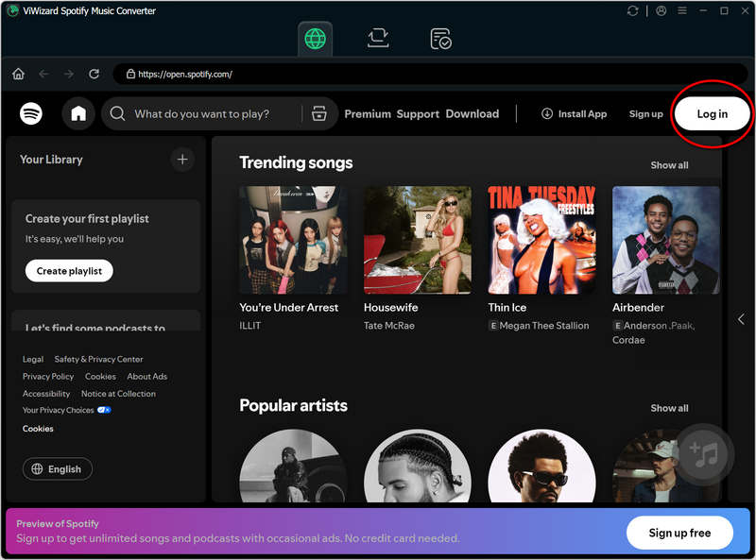
Task: Click the Megan Thee Stallion artist name
Action: [544, 326]
